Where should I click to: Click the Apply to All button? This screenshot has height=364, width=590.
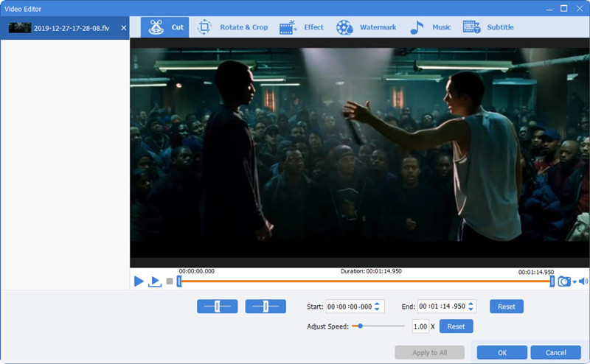click(430, 352)
